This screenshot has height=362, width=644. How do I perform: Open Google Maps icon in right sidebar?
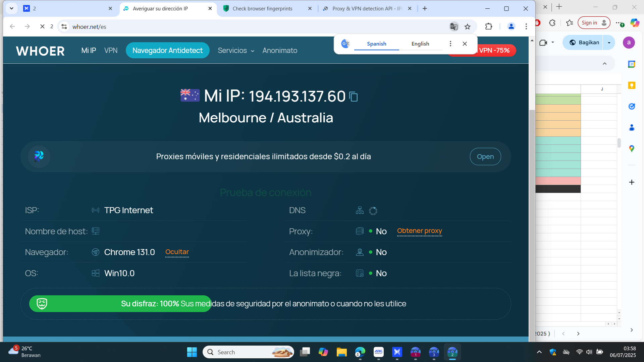[x=632, y=148]
